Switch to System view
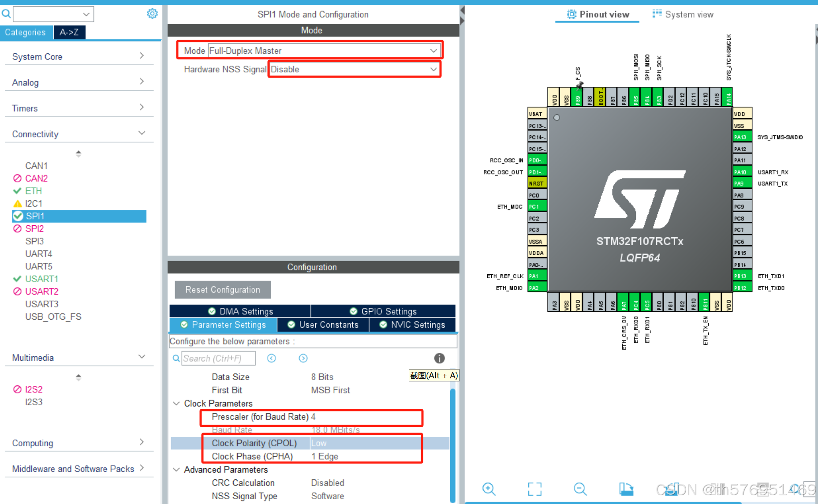 point(683,14)
